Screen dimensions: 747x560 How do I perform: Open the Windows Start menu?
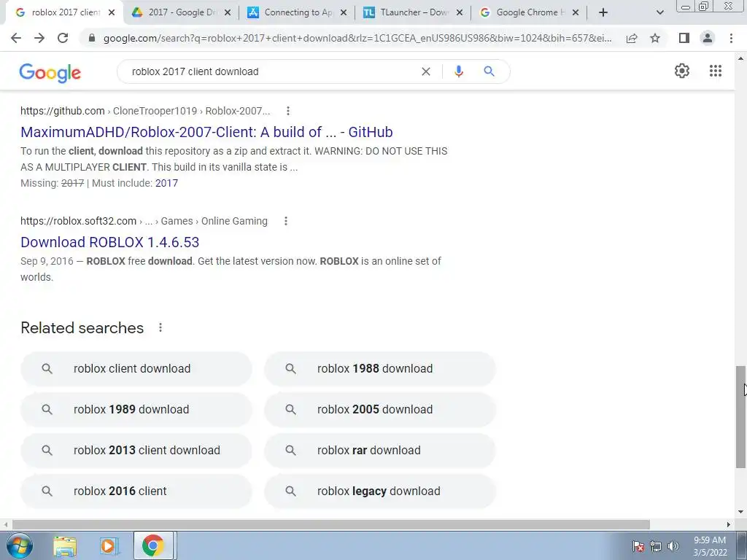pyautogui.click(x=20, y=545)
